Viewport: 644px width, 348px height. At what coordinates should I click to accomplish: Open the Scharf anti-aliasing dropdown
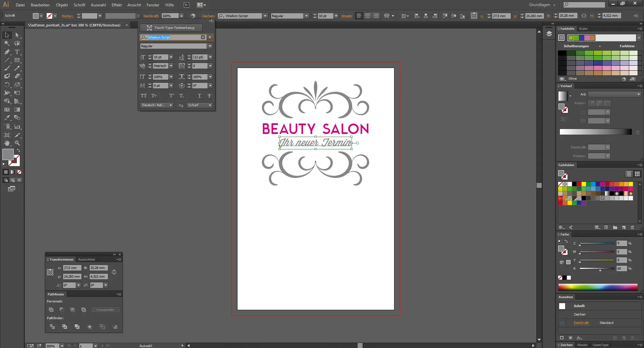pos(210,105)
